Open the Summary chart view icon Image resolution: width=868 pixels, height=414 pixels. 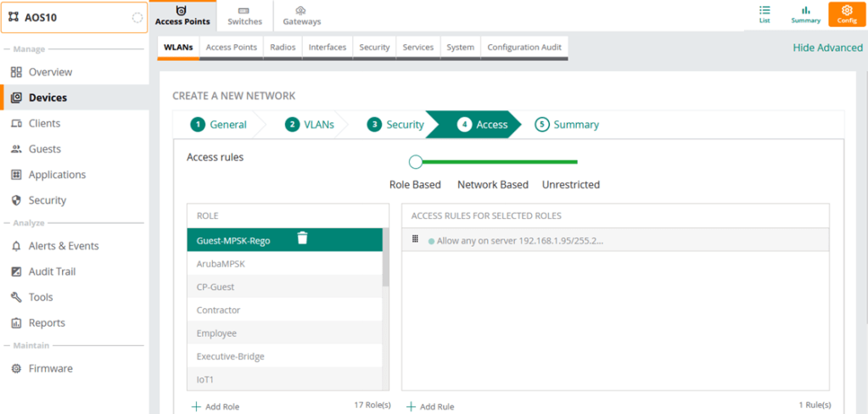(x=805, y=14)
